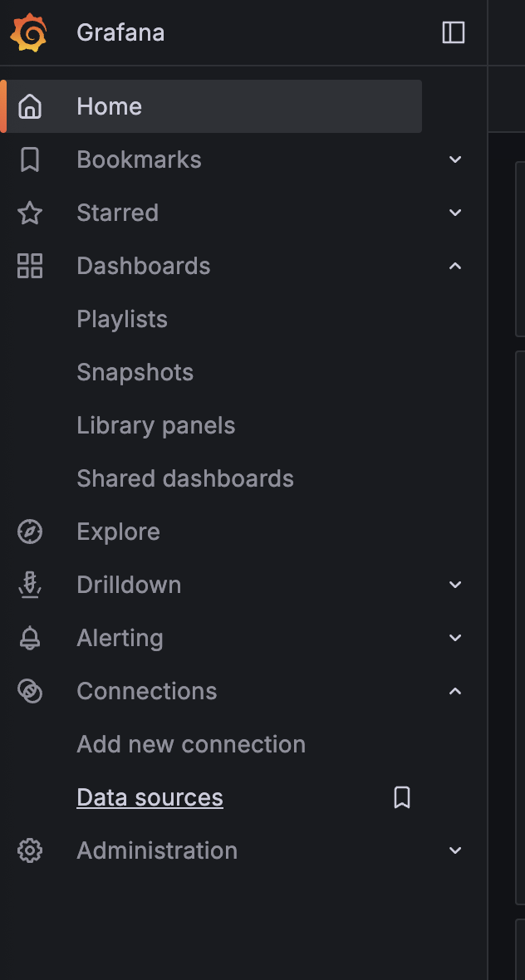
Task: Collapse the Dashboards section
Action: (454, 265)
